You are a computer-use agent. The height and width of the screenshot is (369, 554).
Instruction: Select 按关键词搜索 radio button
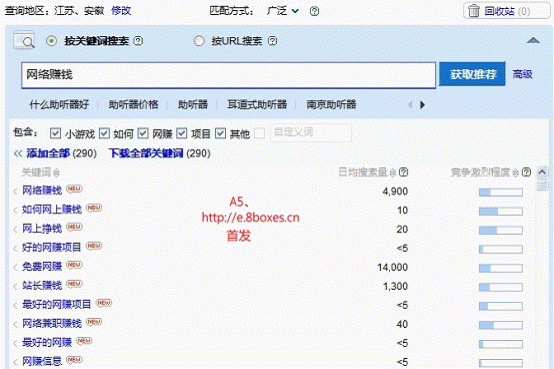pyautogui.click(x=52, y=41)
